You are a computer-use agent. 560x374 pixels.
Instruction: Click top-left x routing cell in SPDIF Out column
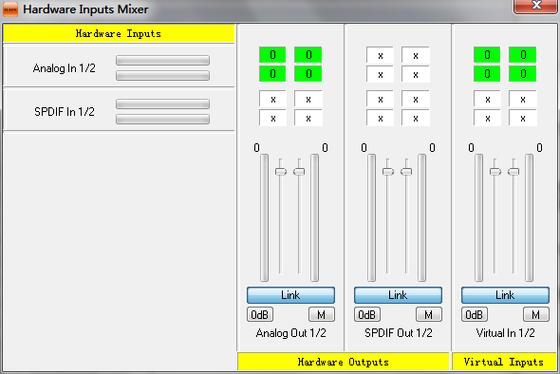click(380, 55)
